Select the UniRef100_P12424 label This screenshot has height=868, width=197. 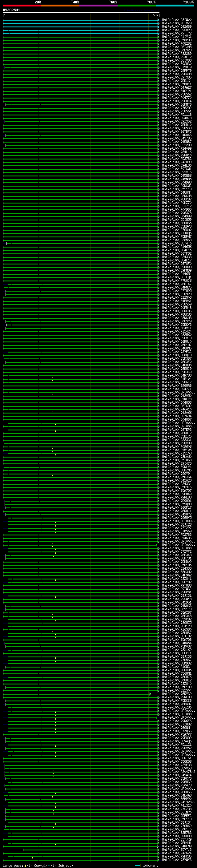(x=177, y=332)
